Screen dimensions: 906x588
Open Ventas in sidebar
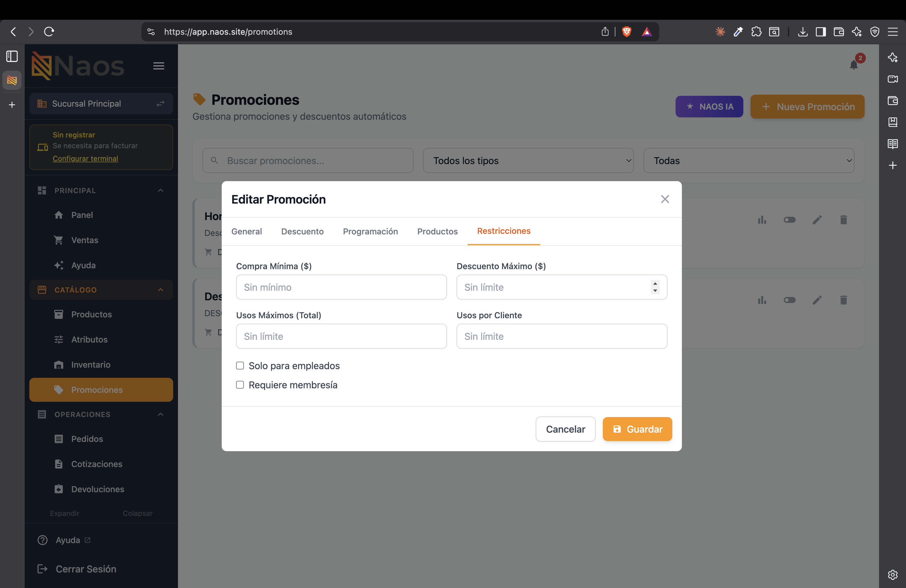click(101, 240)
